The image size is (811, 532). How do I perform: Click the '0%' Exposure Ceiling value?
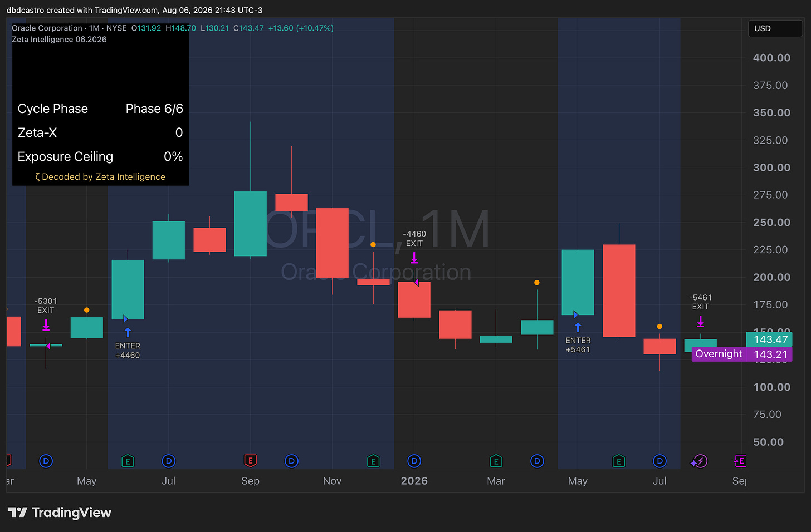click(x=173, y=156)
